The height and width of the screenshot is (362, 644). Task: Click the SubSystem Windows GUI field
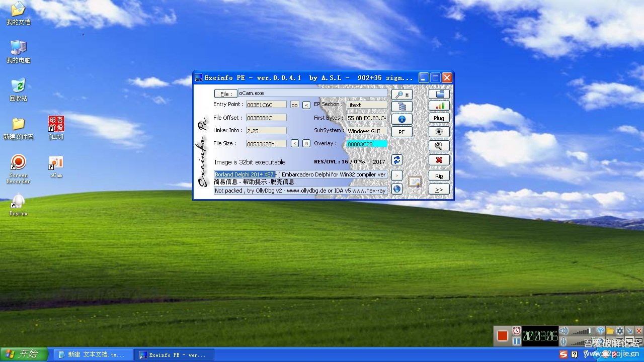pos(367,131)
